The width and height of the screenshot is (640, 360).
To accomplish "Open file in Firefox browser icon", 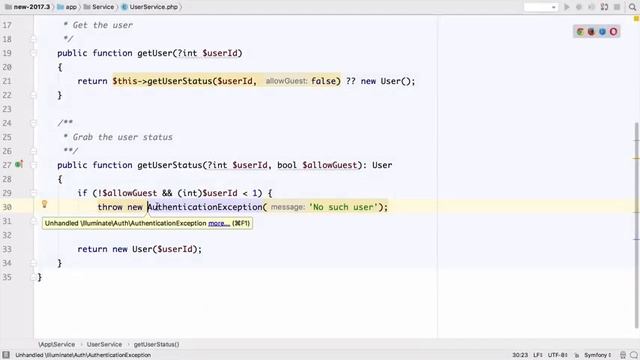I will pos(591,31).
